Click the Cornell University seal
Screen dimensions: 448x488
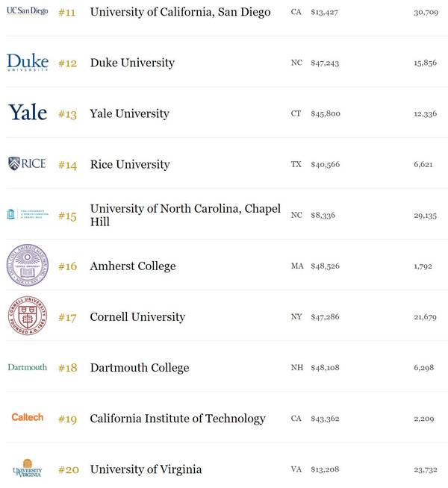(28, 316)
